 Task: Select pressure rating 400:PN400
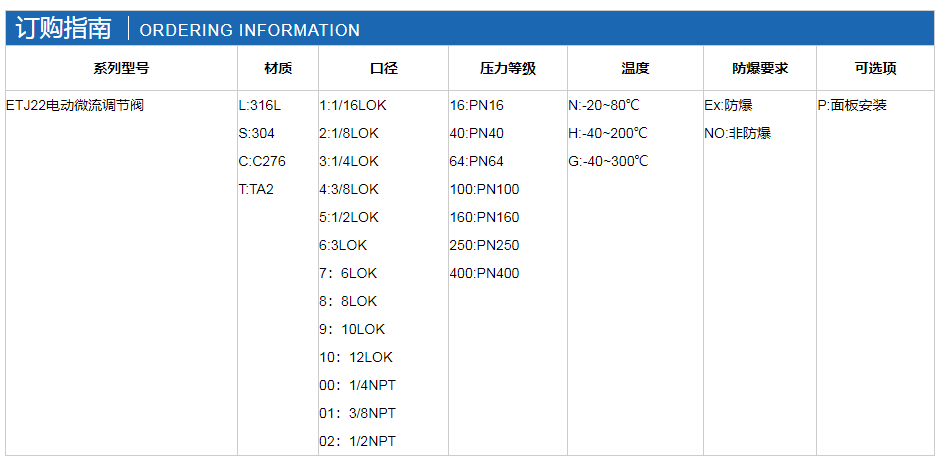point(485,273)
